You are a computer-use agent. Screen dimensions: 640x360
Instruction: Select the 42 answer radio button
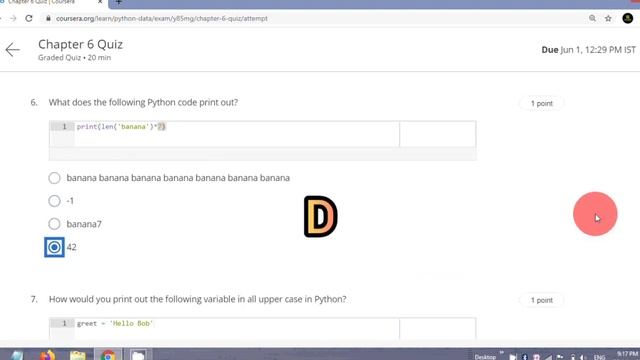click(54, 247)
